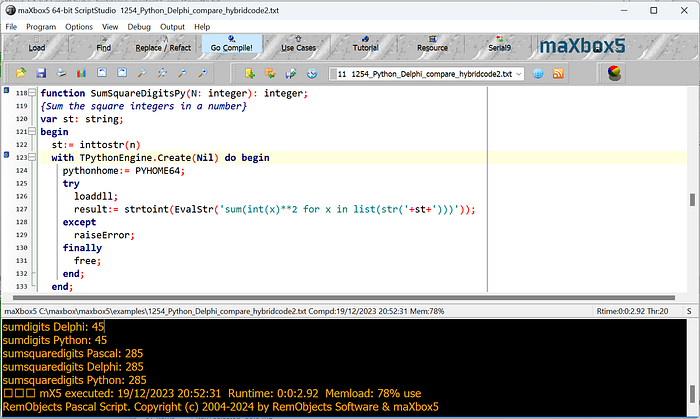
Task: Open the Help menu
Action: coord(202,27)
